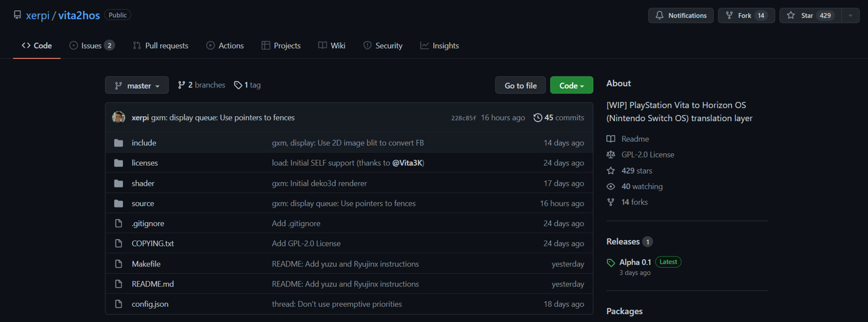Open commit 'gxm: Initial deko3d renderer'
The image size is (868, 322).
pyautogui.click(x=319, y=183)
